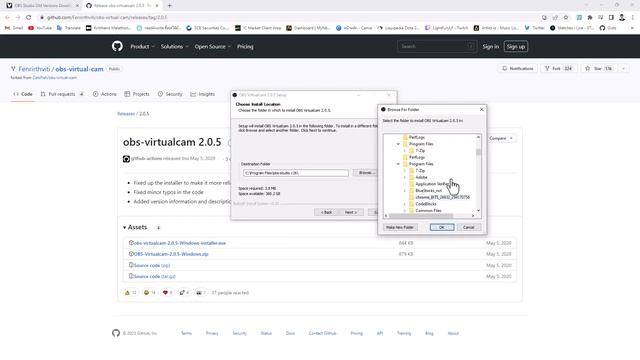640x360 pixels.
Task: Select BlueStacks_nxt folder in the tree
Action: coord(428,191)
